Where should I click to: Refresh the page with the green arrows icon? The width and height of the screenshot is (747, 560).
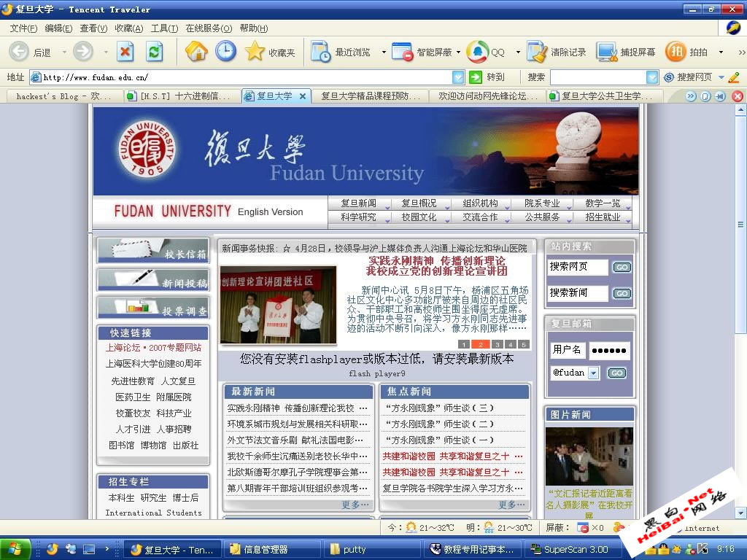[154, 52]
